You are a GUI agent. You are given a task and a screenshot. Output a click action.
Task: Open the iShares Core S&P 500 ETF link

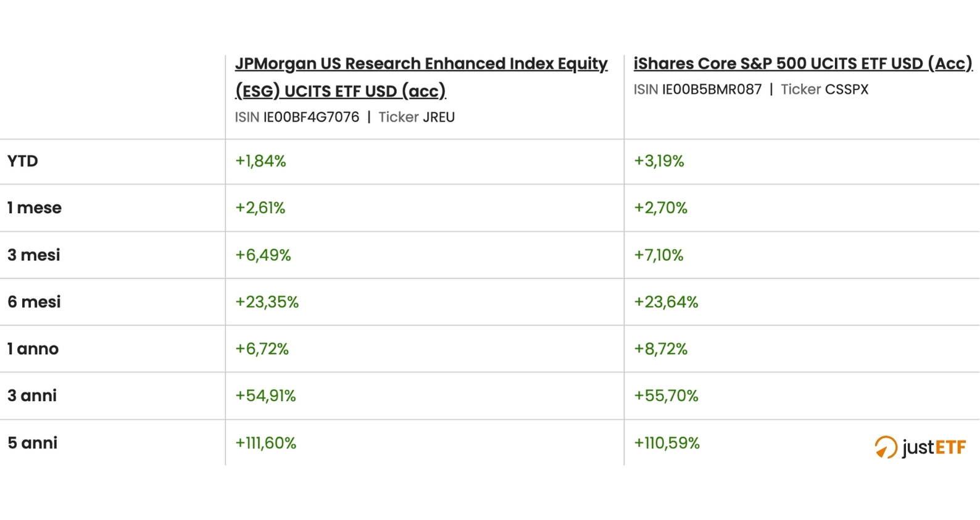coord(802,64)
